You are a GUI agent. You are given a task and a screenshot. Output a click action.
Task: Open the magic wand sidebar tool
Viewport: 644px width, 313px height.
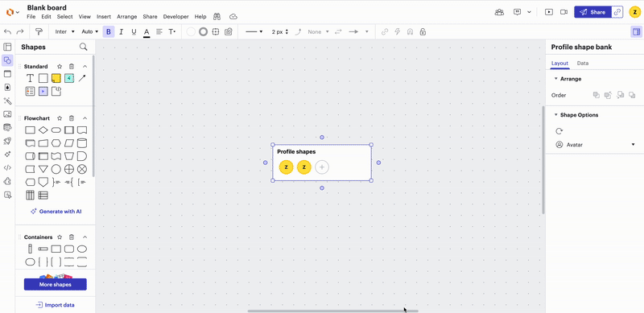pyautogui.click(x=7, y=101)
